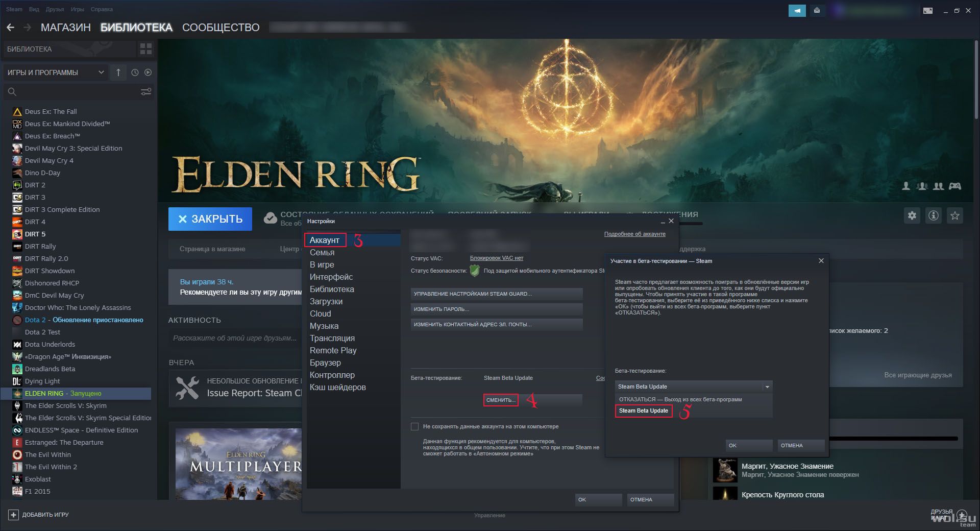Click the up-arrow sort button in library
The height and width of the screenshot is (531, 980).
[x=118, y=73]
